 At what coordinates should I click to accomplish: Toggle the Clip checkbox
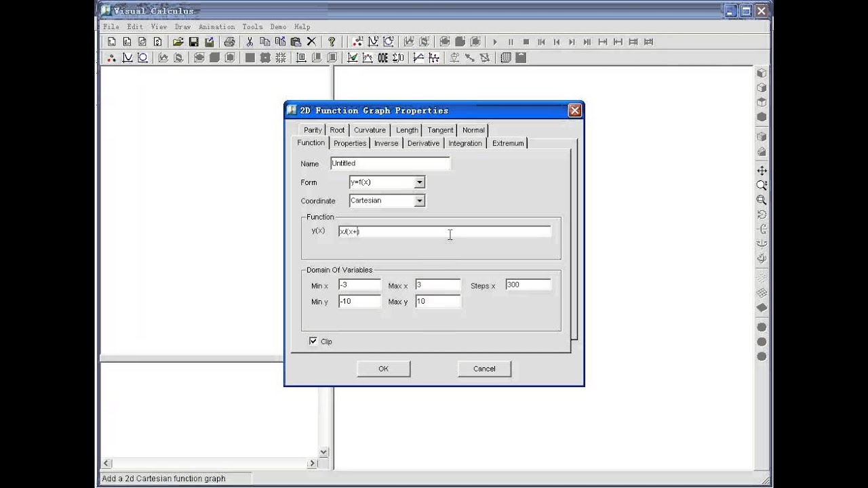(x=313, y=341)
